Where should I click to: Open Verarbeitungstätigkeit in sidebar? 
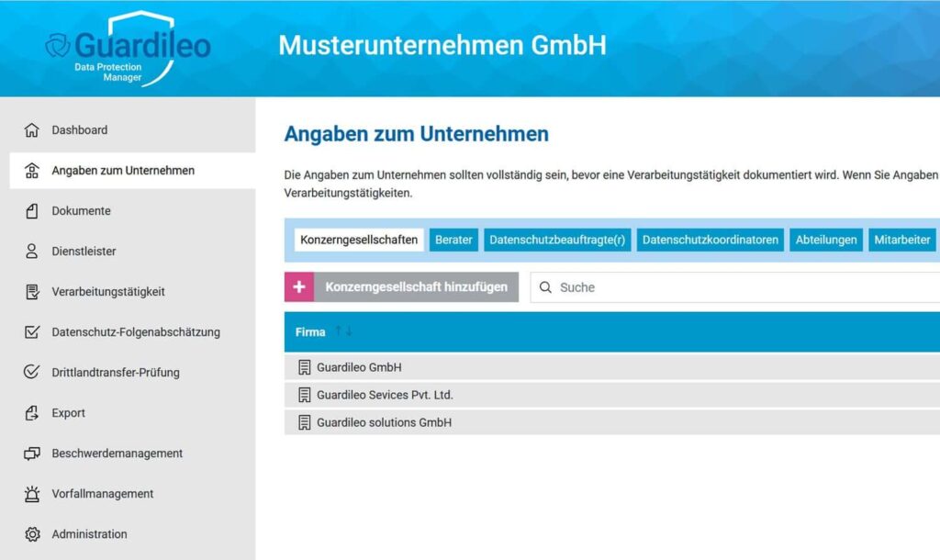point(108,292)
